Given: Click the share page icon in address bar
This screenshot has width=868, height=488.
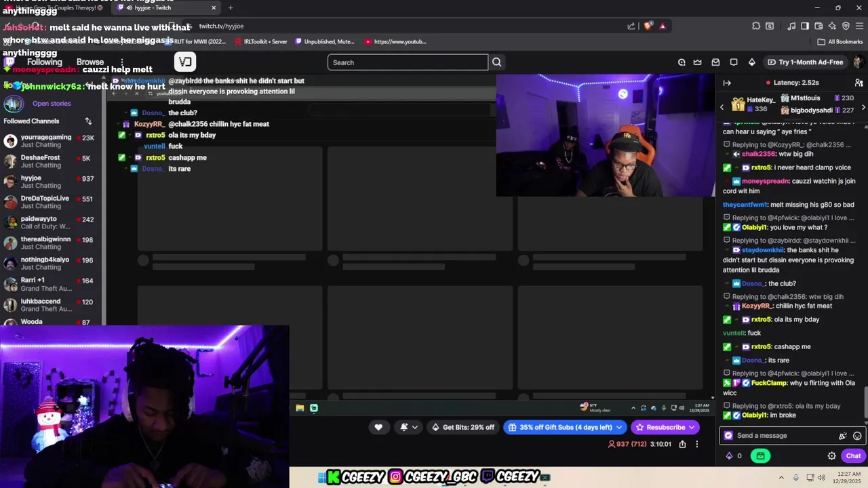Looking at the screenshot, I should click(631, 26).
